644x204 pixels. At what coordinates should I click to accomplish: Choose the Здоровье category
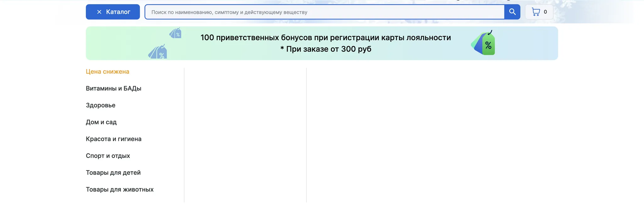click(x=101, y=105)
